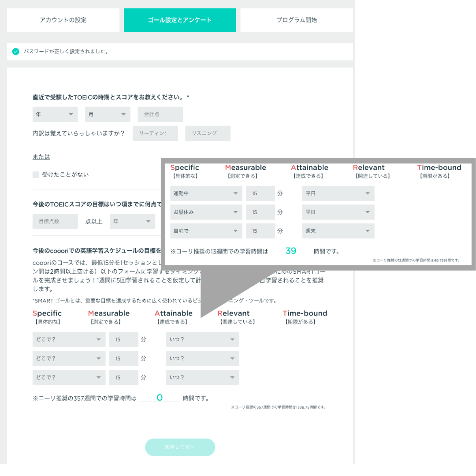This screenshot has width=476, height=476.
Task: Expand the first どこで？ location dropdown
Action: (x=69, y=340)
